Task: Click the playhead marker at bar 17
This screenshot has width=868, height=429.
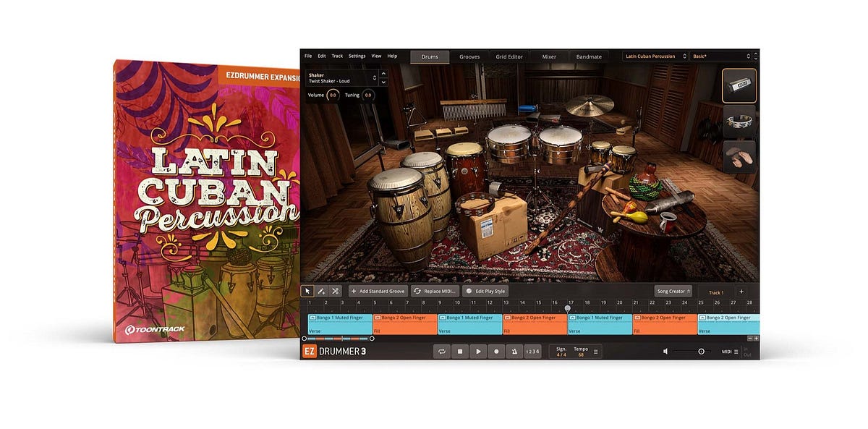Action: (568, 307)
